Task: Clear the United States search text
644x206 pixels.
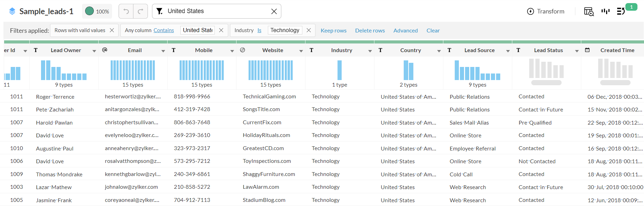Action: 274,11
